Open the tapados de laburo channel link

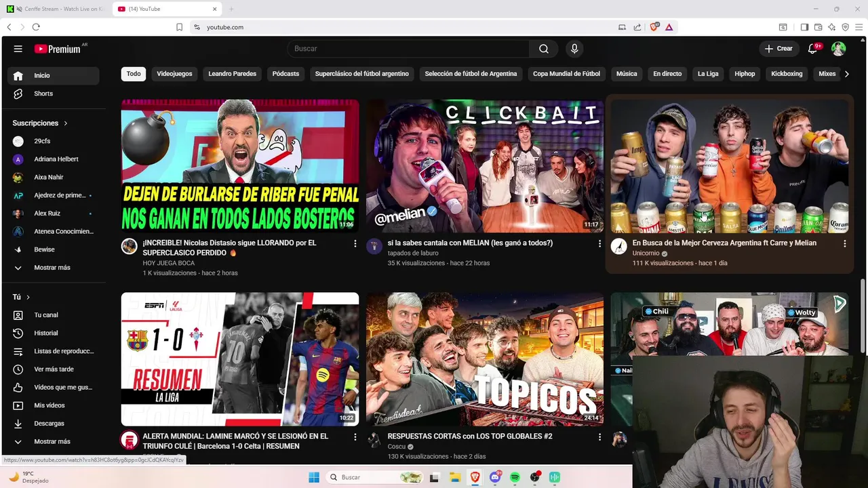(x=413, y=253)
